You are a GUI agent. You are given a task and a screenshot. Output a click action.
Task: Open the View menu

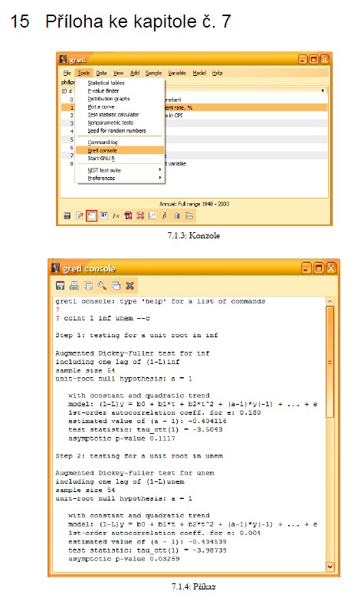118,73
